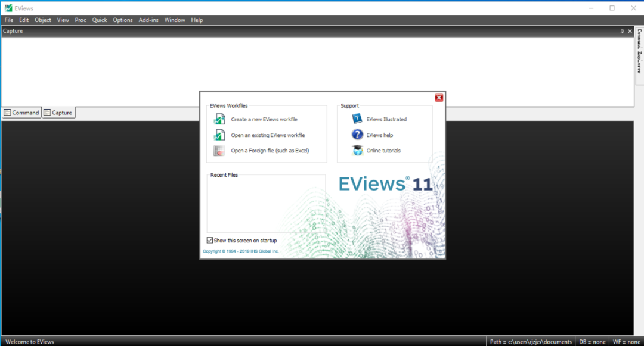
Task: Pin the Capture panel with the pushpin icon
Action: tap(622, 31)
